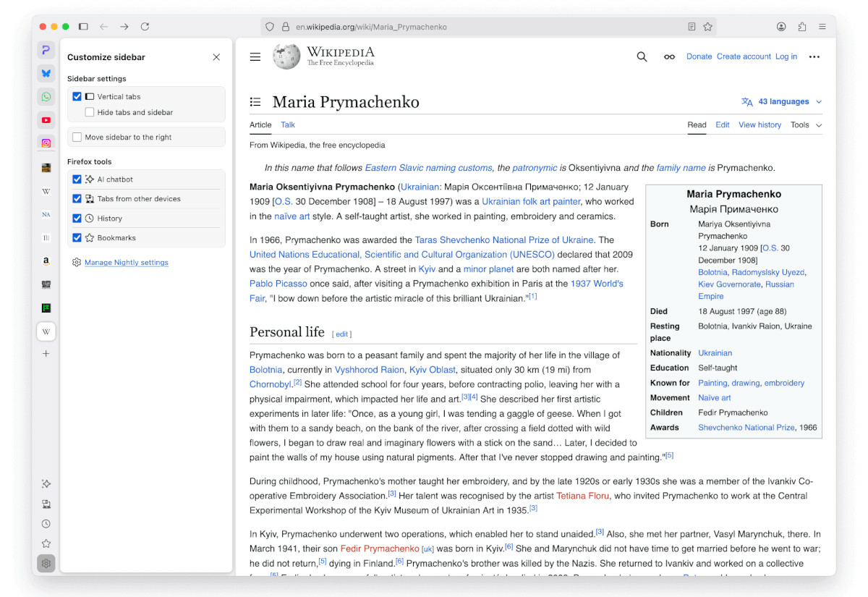868x597 pixels.
Task: Bookmark this page with the address bar star
Action: click(x=708, y=27)
